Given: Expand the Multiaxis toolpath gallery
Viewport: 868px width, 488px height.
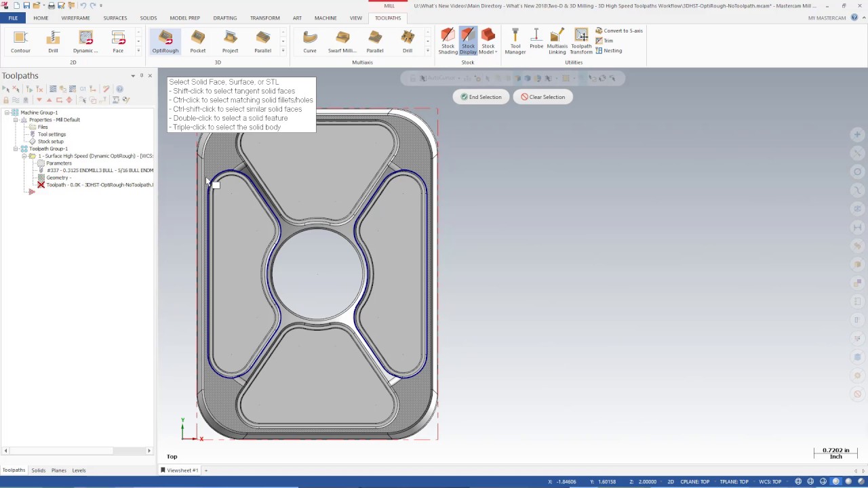Looking at the screenshot, I should click(427, 51).
